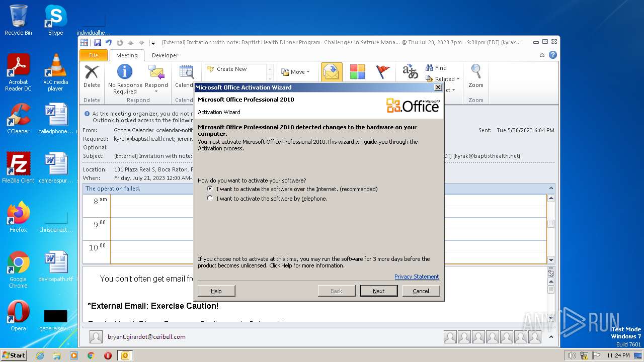Open Opera desktop shortcut
This screenshot has width=644, height=362.
18,316
